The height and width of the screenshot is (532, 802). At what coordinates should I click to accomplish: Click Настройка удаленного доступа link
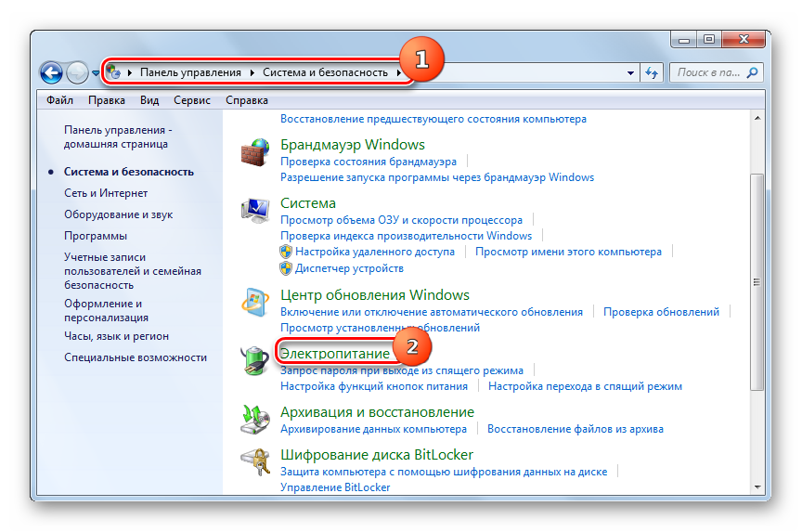[375, 252]
